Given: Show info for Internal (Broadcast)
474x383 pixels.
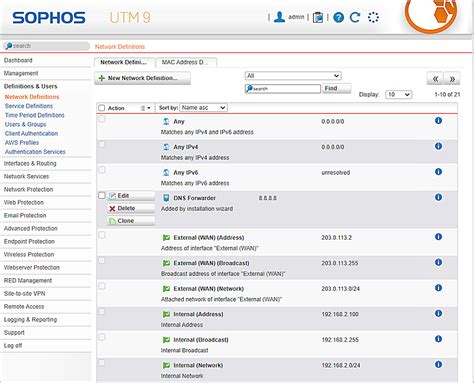Looking at the screenshot, I should 438,339.
